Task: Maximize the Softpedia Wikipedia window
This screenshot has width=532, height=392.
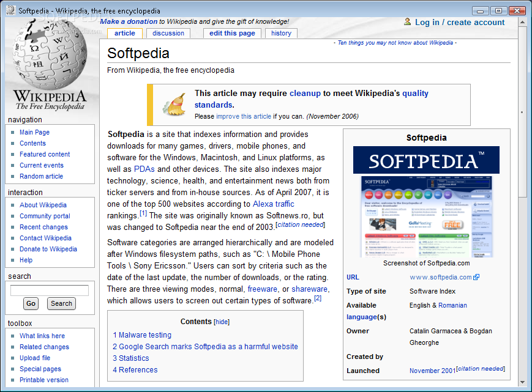Action: (498, 11)
